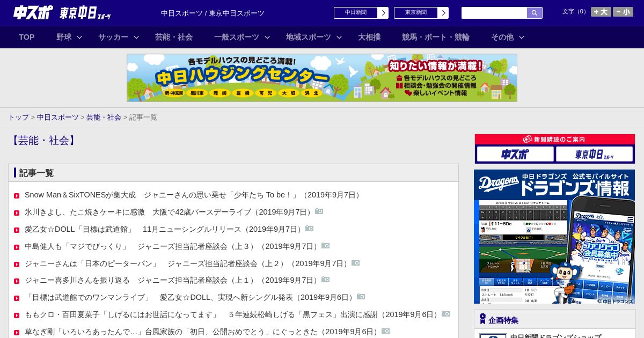Open the 中日新聞 link button
The width and height of the screenshot is (644, 338).
[x=361, y=13]
